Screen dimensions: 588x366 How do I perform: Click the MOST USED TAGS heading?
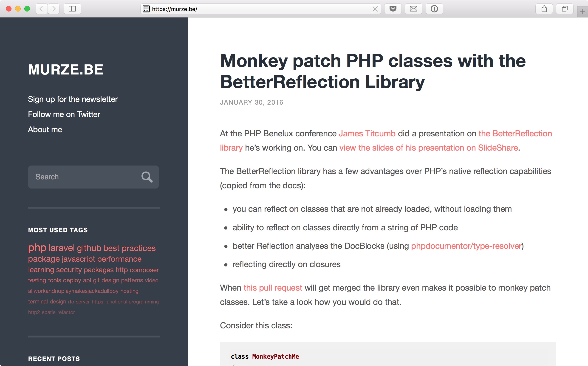(58, 230)
